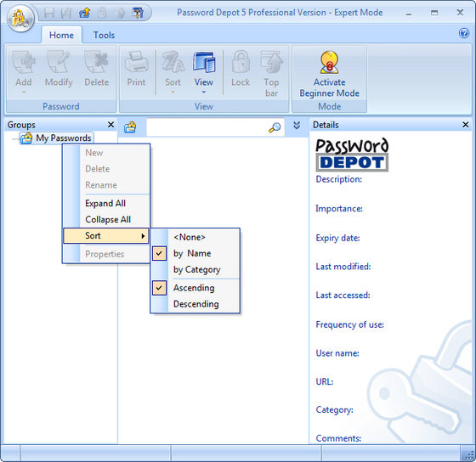The width and height of the screenshot is (476, 462).
Task: Select the My Passwords tree group
Action: coord(57,138)
